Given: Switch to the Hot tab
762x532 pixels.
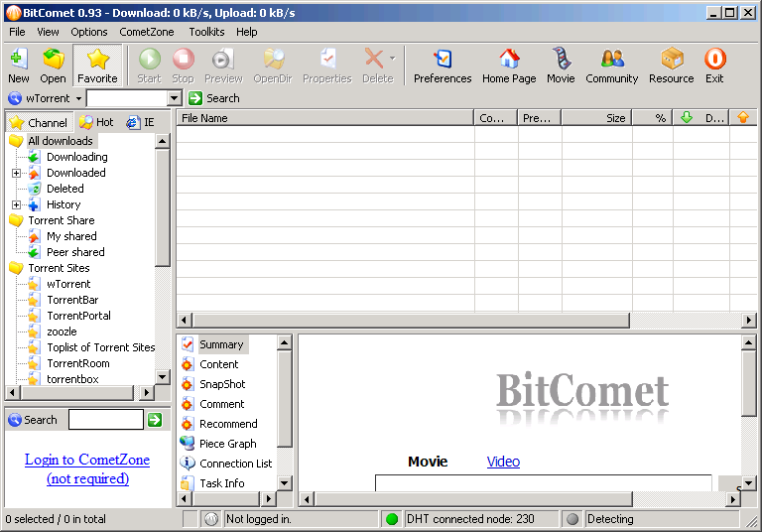Looking at the screenshot, I should tap(96, 123).
